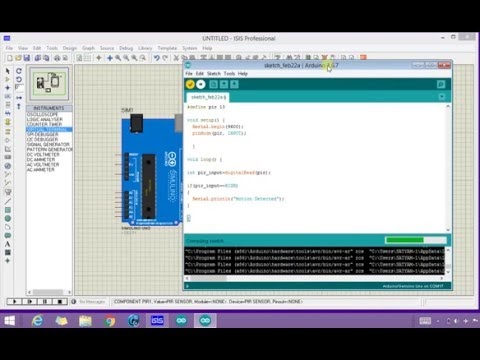The width and height of the screenshot is (480, 360).
Task: Click Arduino console horizontal scrollbar
Action: 314,278
